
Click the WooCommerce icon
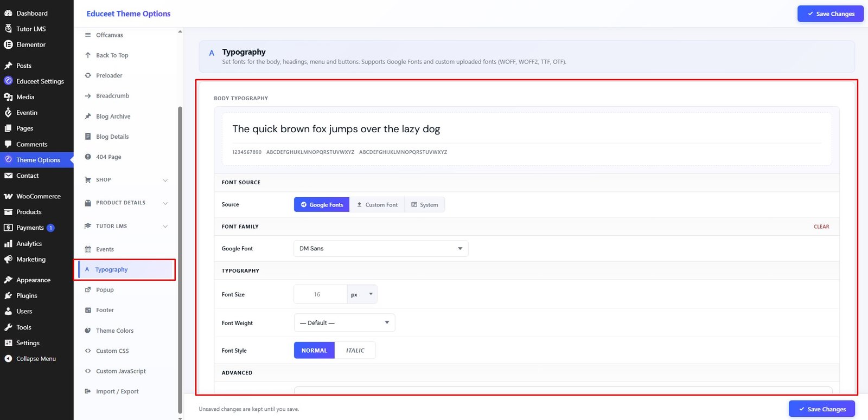(8, 196)
